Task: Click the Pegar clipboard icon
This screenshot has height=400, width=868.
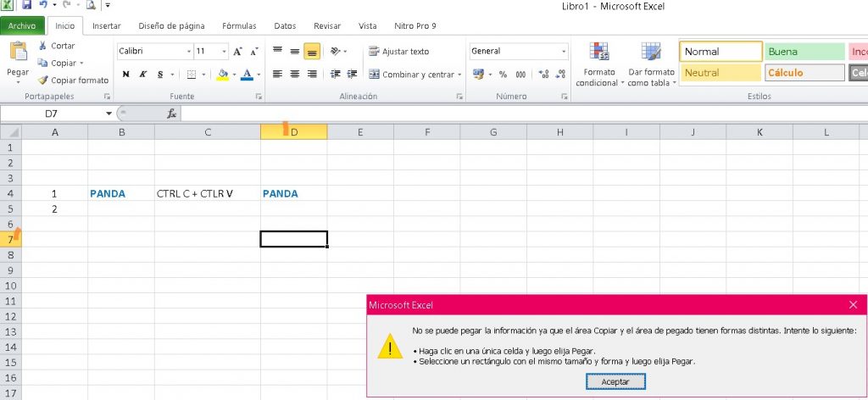Action: point(18,52)
